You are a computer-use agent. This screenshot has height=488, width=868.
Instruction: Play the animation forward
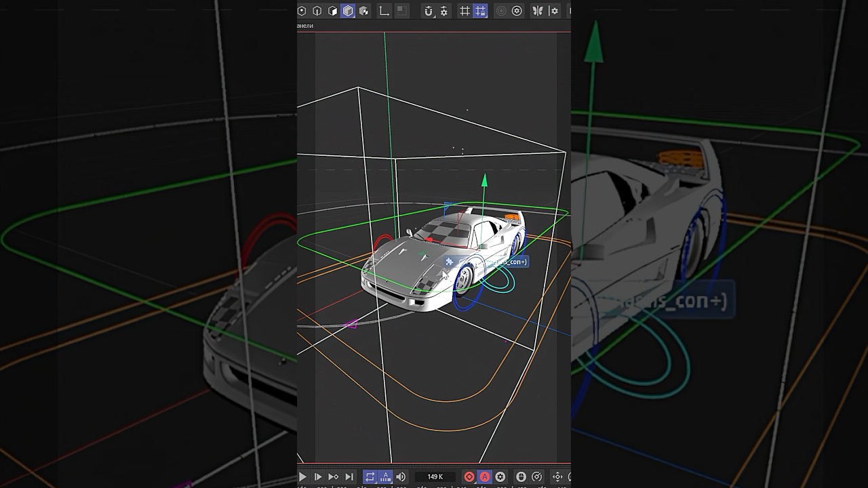click(x=302, y=477)
